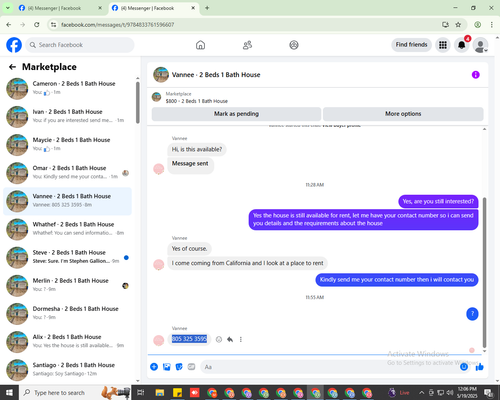Image resolution: width=500 pixels, height=400 pixels.
Task: Open the notifications bell
Action: pos(462,45)
